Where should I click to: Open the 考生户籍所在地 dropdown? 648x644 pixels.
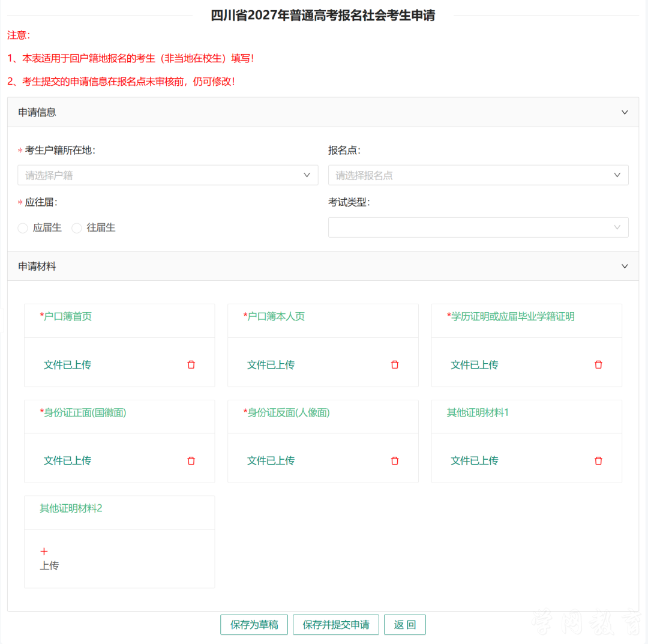tap(168, 175)
